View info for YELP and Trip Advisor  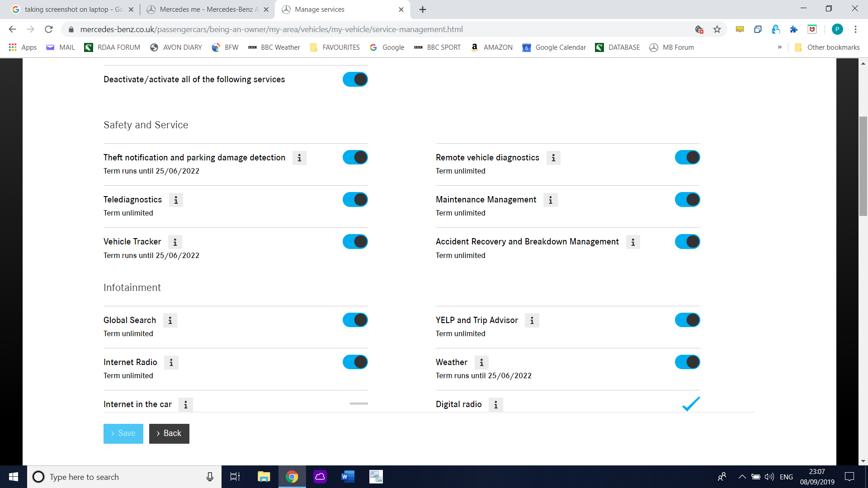pos(532,321)
